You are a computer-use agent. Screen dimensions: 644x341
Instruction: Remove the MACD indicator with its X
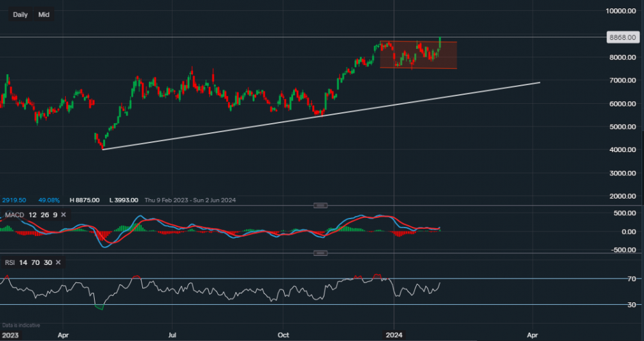pyautogui.click(x=63, y=214)
